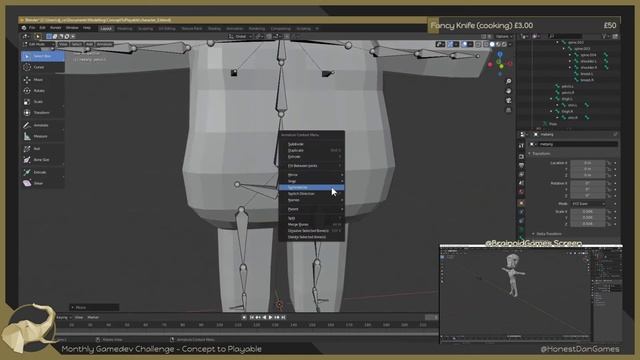Click the metarig object name field

click(x=578, y=144)
